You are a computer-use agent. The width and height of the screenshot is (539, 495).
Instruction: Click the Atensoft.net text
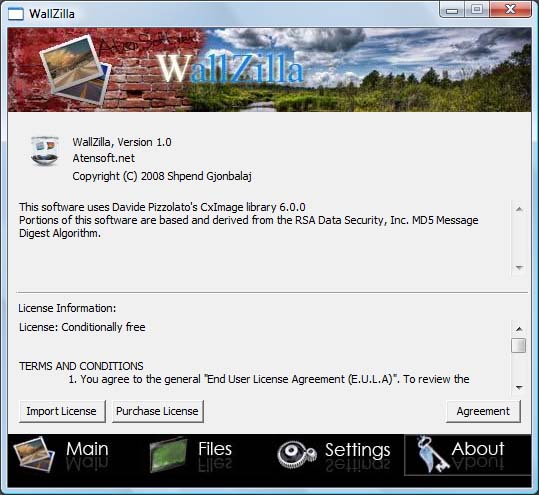[103, 158]
